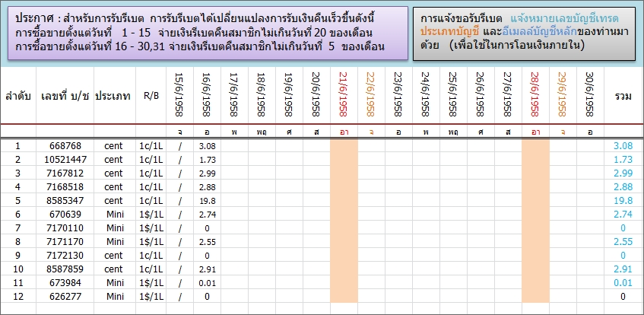Select row number 12 in ลำดับ column
This screenshot has height=315, width=644.
(x=17, y=297)
